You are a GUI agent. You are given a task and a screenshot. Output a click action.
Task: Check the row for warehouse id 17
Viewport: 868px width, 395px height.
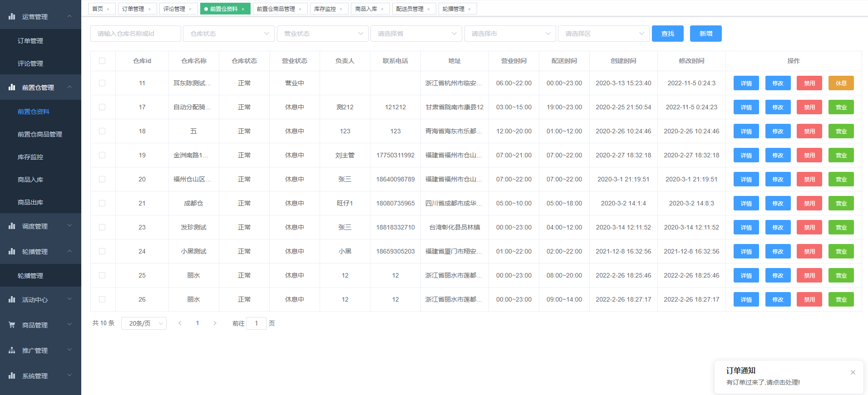click(x=102, y=107)
